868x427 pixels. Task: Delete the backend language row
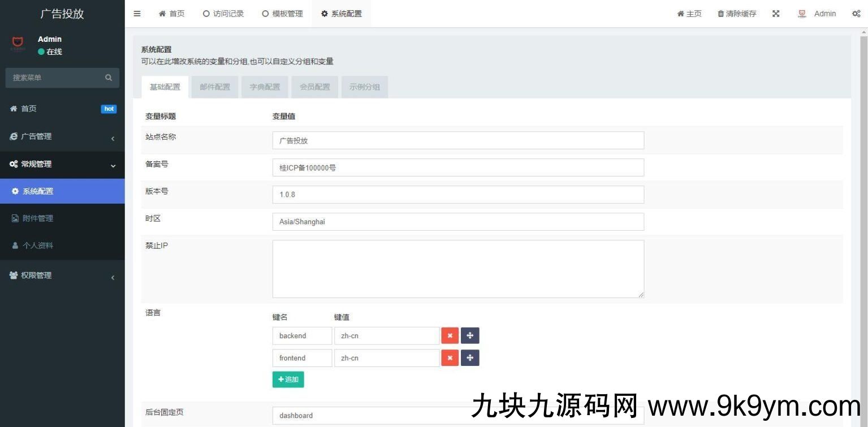450,335
